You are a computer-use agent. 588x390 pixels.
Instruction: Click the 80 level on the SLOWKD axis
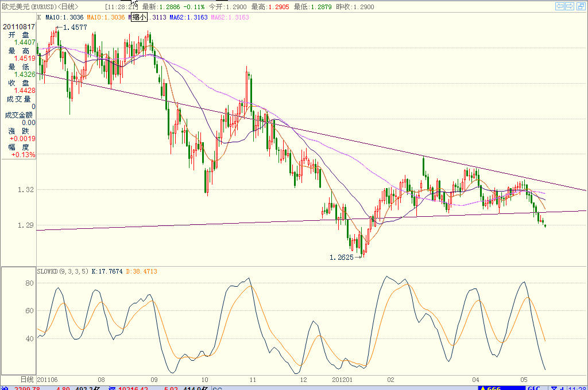coord(29,283)
